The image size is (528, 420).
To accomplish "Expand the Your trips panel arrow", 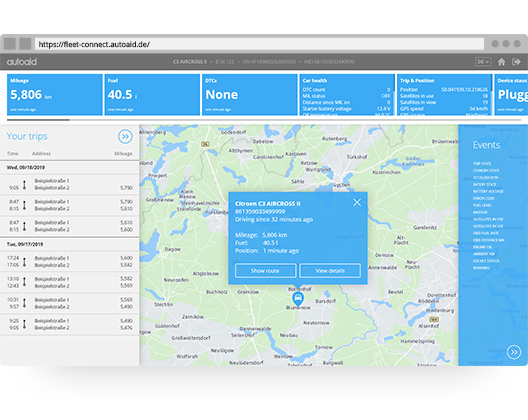I will click(125, 136).
